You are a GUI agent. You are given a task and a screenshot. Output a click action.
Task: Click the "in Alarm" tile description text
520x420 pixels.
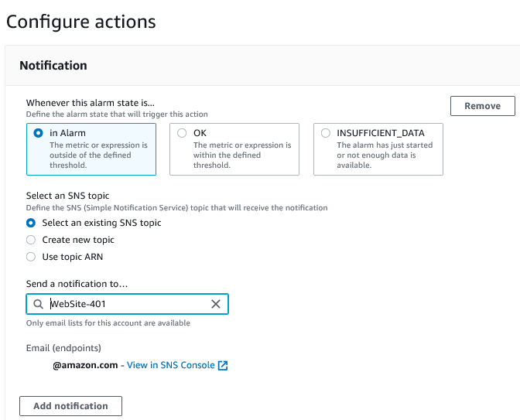click(x=98, y=154)
